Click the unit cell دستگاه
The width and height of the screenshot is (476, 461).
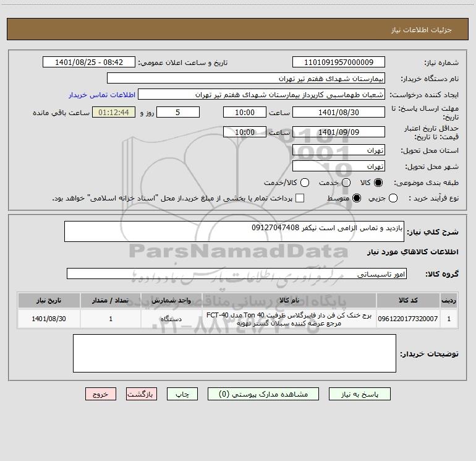[x=171, y=319]
